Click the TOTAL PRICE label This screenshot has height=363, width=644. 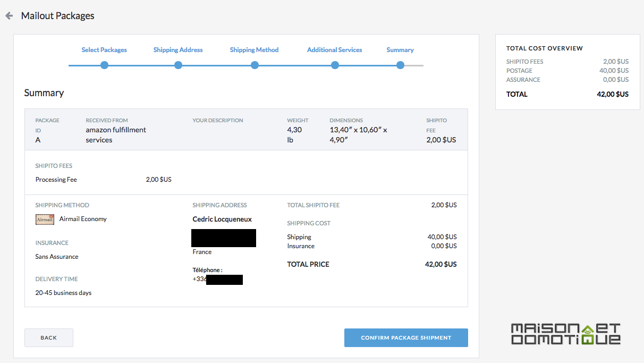308,264
